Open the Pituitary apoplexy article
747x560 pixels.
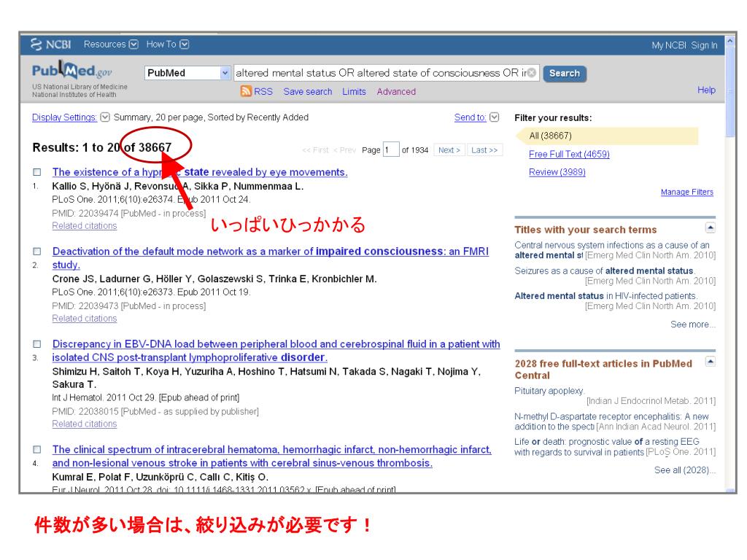[x=549, y=391]
